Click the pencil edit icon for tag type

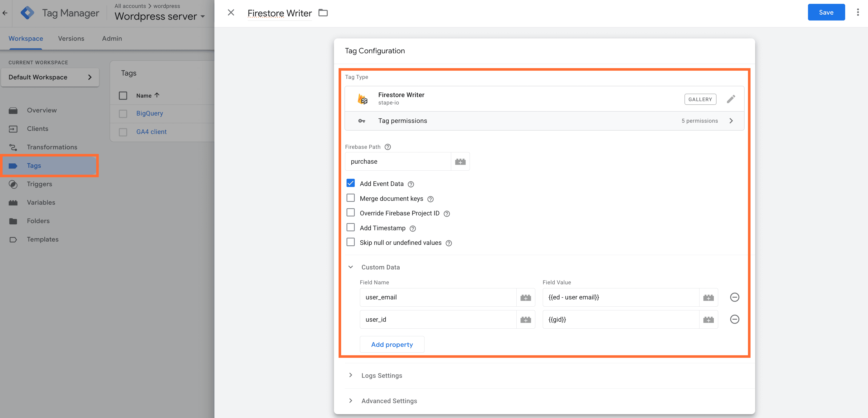point(731,99)
